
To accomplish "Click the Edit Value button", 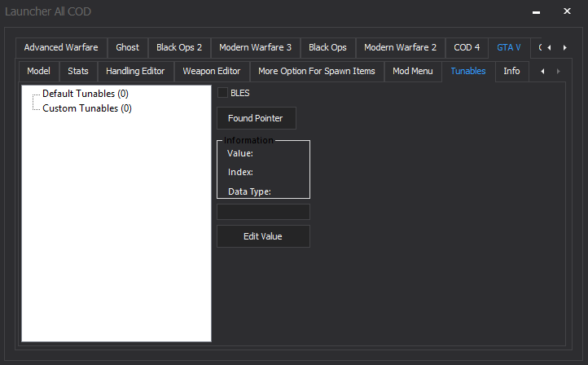I will pos(263,236).
